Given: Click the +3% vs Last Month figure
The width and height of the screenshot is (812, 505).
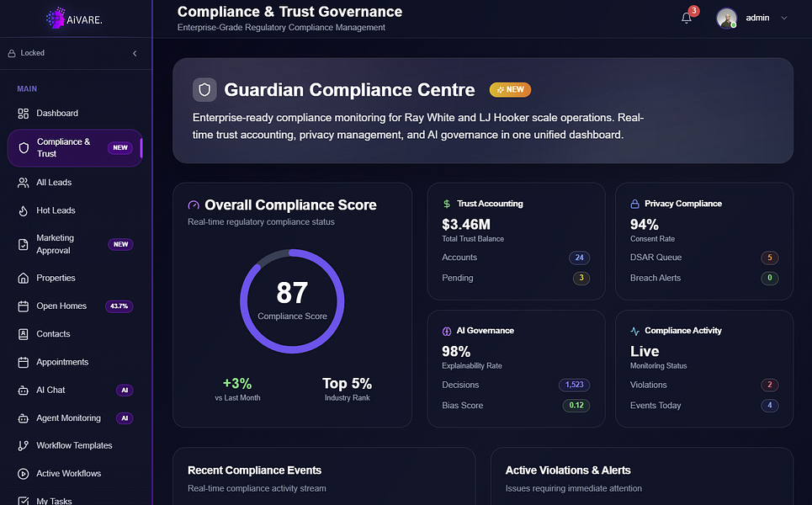Looking at the screenshot, I should (x=237, y=384).
